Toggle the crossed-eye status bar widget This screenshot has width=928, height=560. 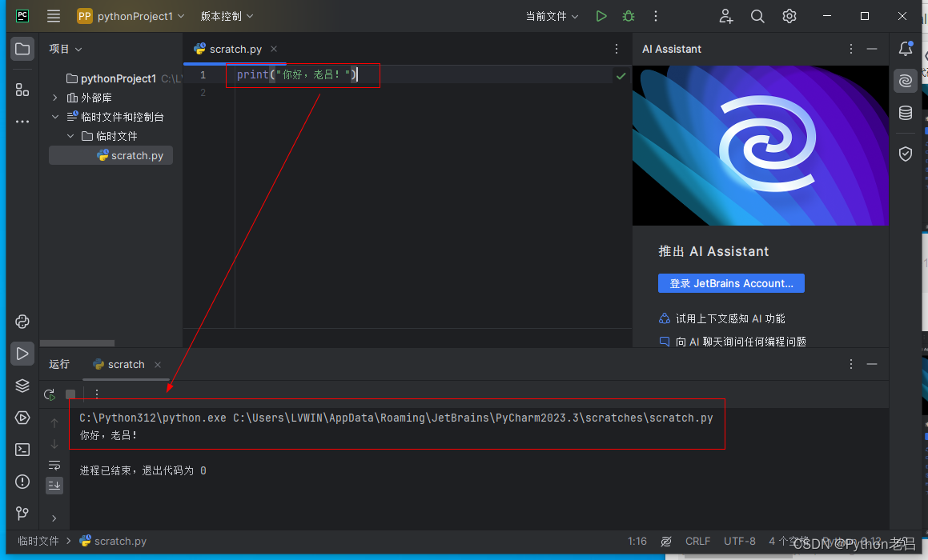click(x=666, y=541)
